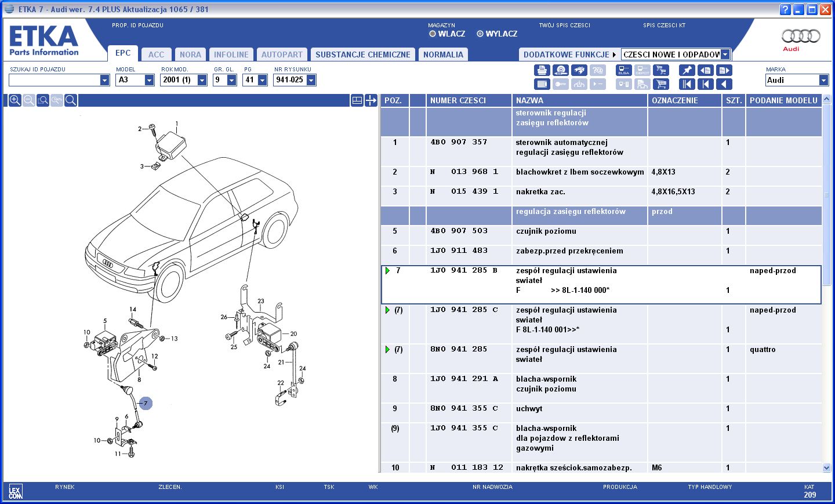Open the wheel and tire icon tool
Screen dimensions: 835x504
[x=560, y=70]
